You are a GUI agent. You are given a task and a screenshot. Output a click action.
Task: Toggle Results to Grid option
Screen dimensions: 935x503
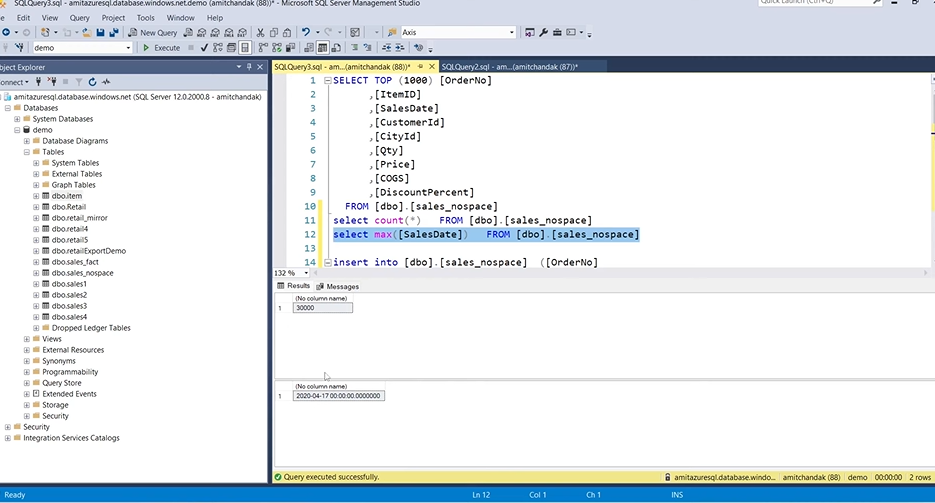coord(323,48)
